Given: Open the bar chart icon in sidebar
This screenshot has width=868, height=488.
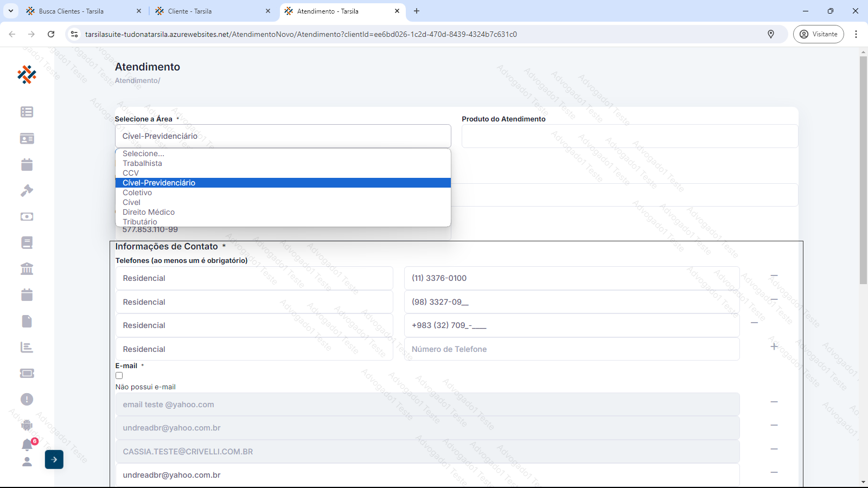Looking at the screenshot, I should tap(27, 348).
